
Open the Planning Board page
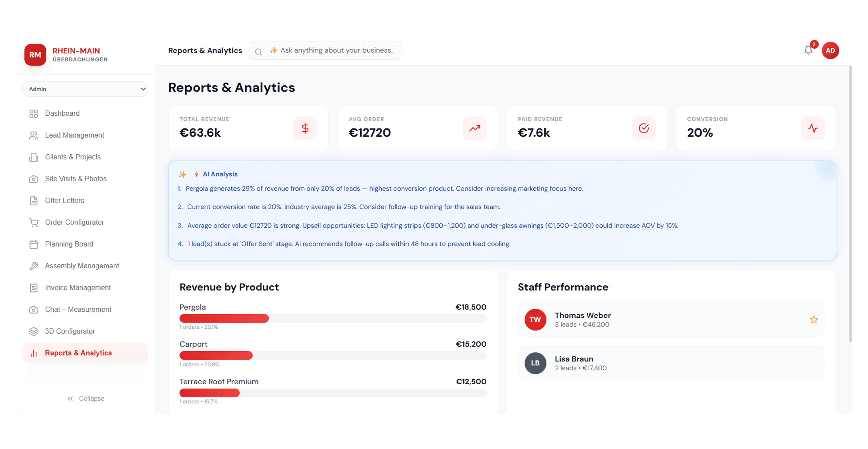coord(85,244)
